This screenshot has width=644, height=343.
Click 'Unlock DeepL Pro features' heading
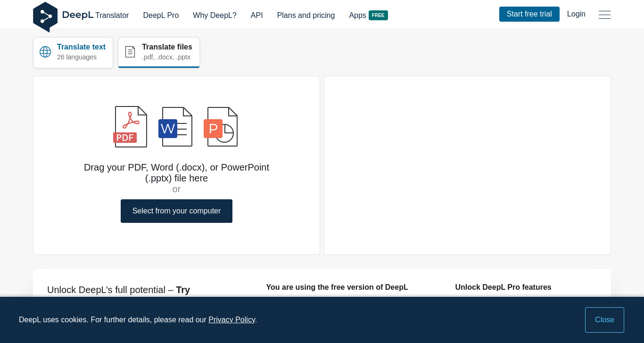coord(503,287)
